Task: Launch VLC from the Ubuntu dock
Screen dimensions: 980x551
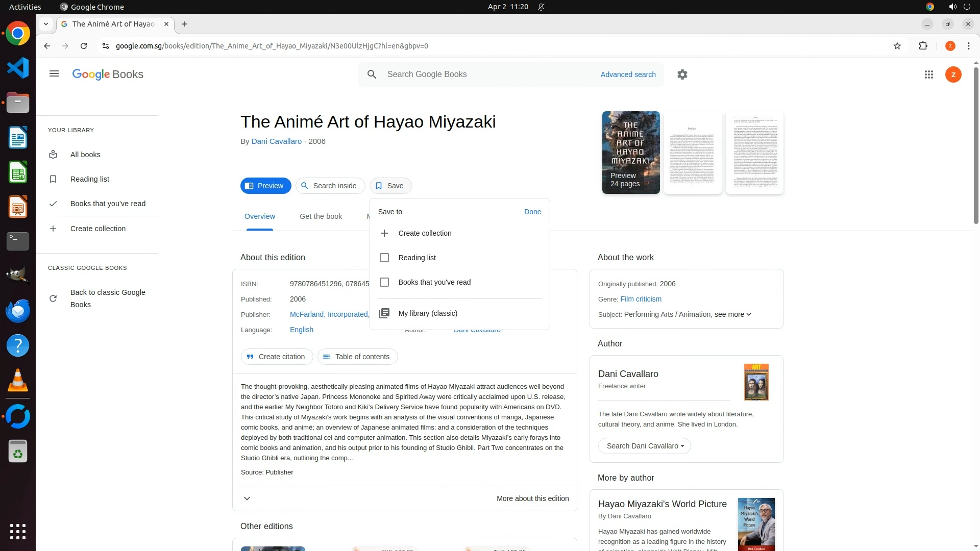Action: pos(18,381)
